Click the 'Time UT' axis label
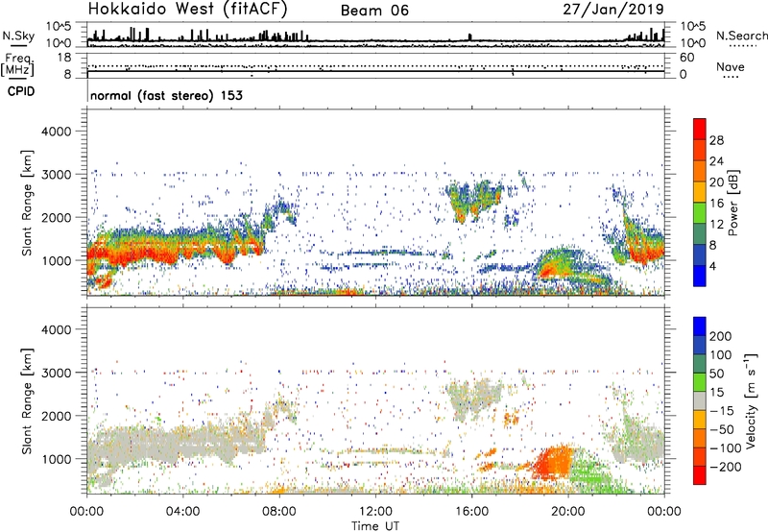The width and height of the screenshot is (768, 532). point(375,526)
